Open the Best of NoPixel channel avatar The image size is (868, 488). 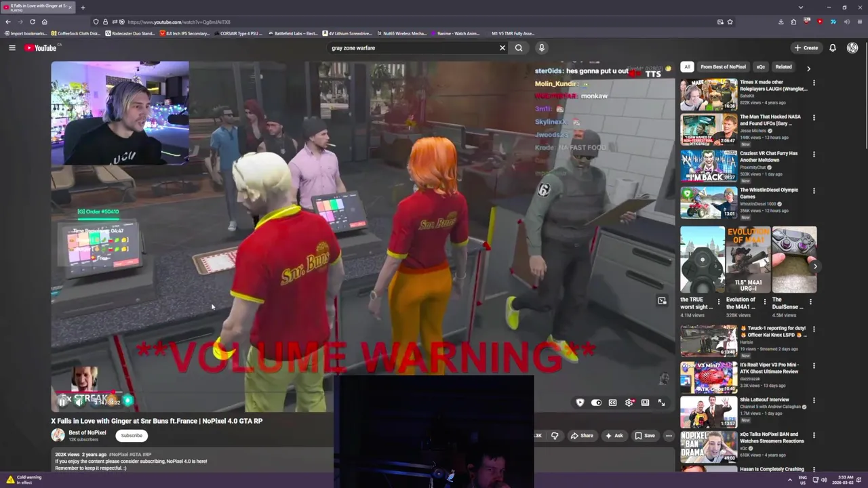[58, 436]
